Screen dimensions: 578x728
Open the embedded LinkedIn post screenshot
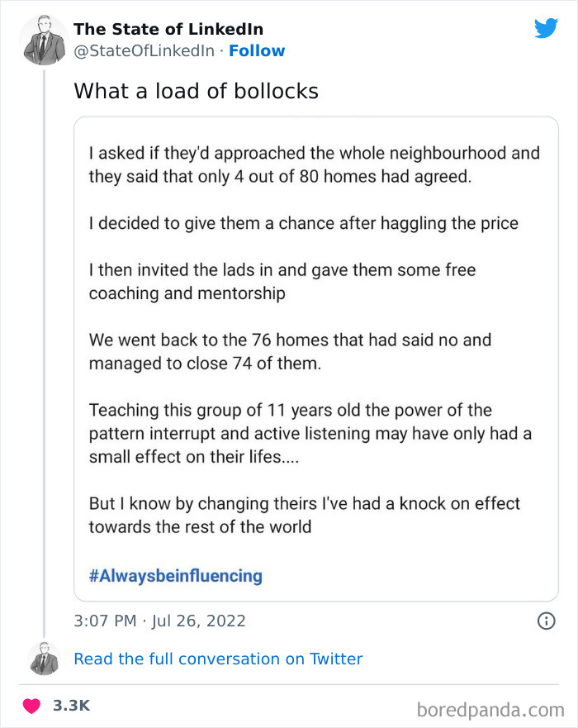[315, 359]
